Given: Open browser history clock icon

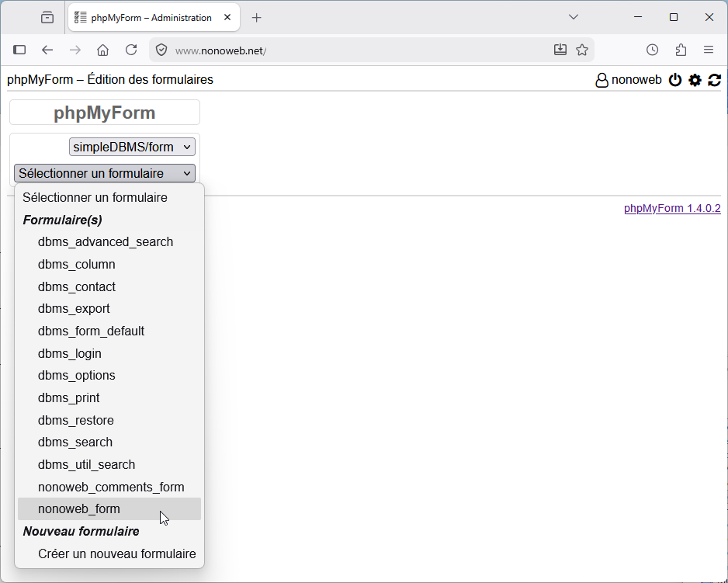Looking at the screenshot, I should pyautogui.click(x=652, y=50).
